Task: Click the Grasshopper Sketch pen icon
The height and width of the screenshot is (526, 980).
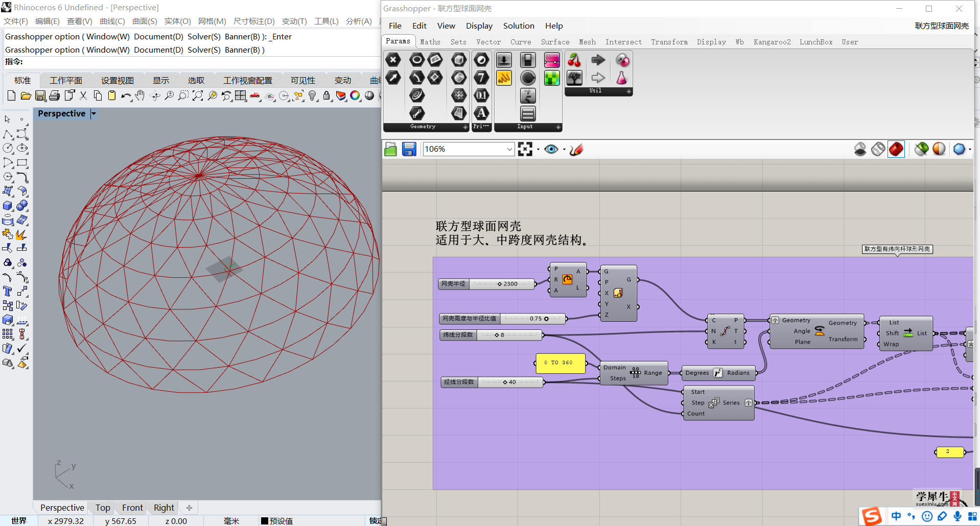Action: click(x=576, y=149)
